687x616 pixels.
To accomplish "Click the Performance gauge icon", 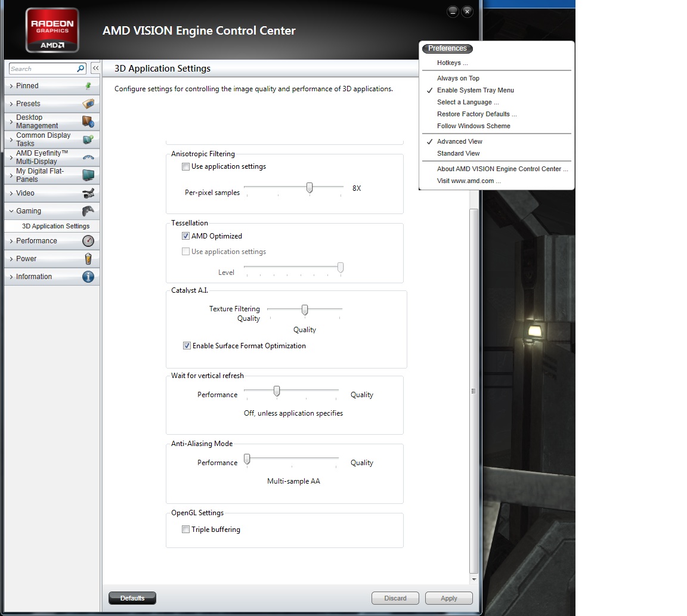I will click(88, 241).
